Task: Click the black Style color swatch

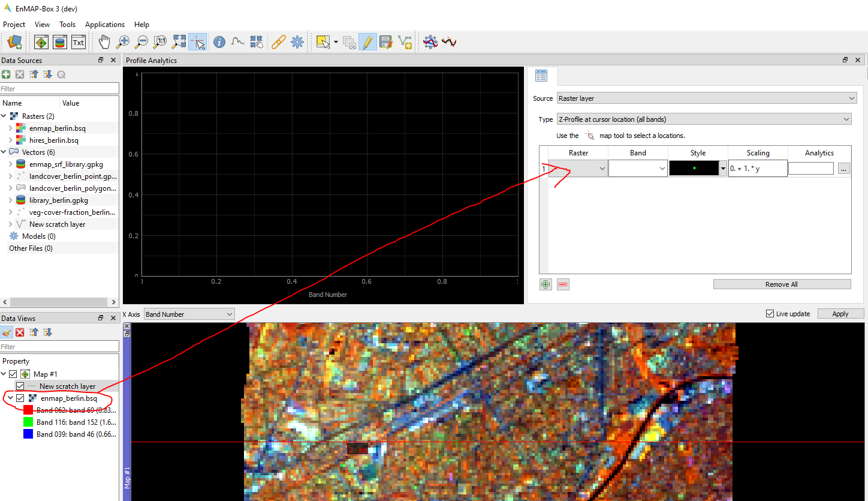Action: 695,169
